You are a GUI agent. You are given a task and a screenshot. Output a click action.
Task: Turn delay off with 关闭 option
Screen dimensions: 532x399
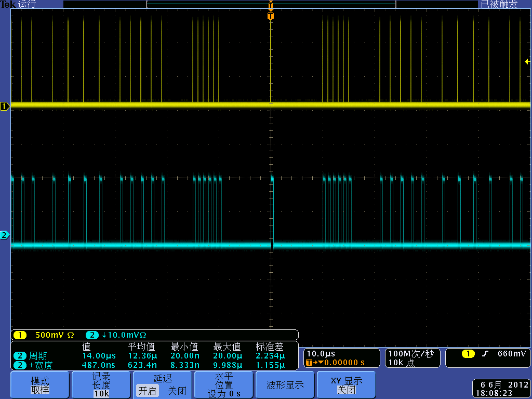click(x=177, y=391)
